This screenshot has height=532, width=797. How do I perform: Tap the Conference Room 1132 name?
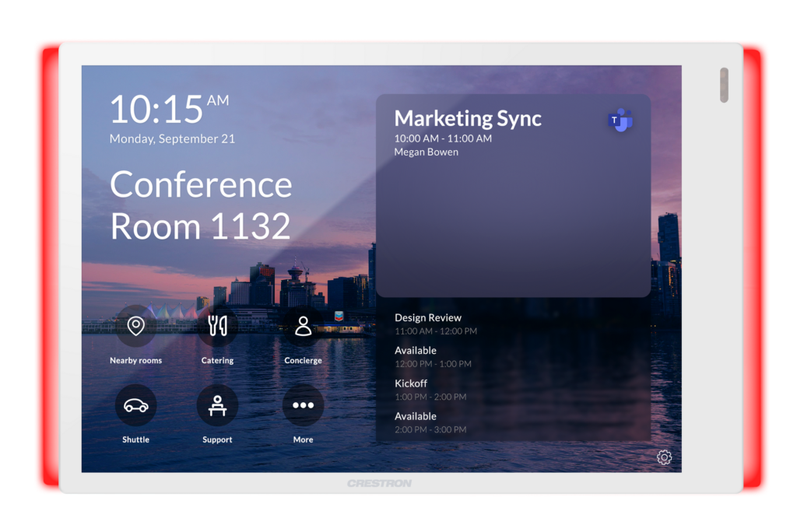point(201,205)
